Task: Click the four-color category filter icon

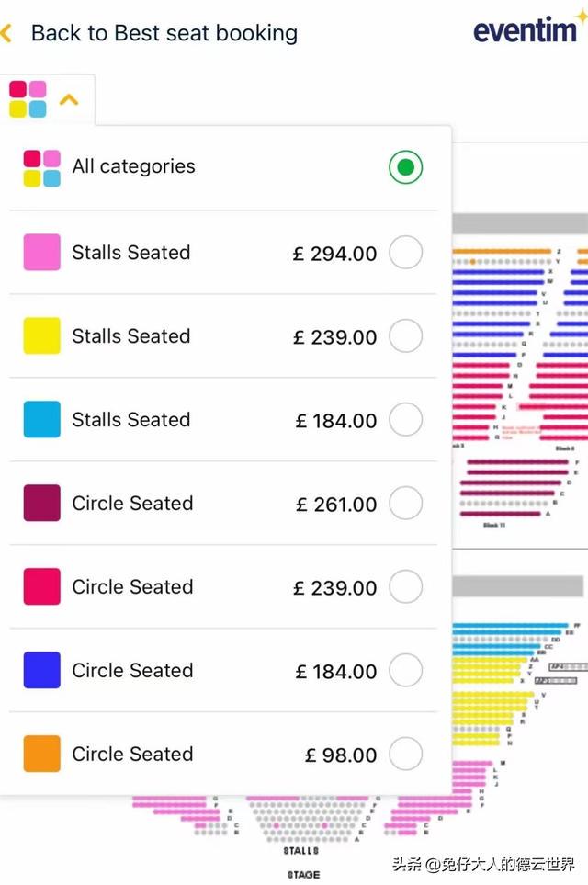Action: 28,99
